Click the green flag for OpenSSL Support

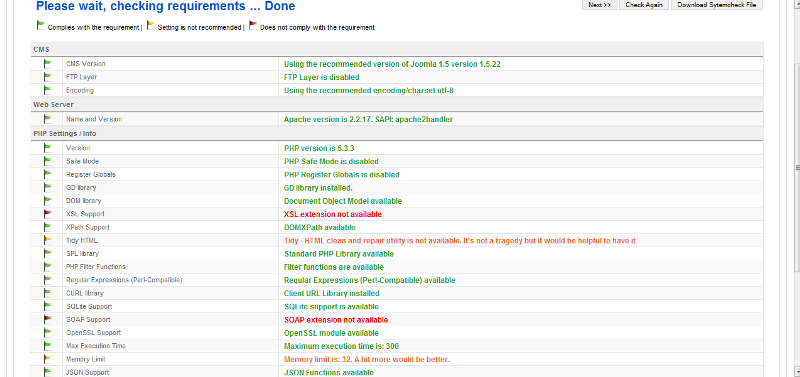[x=48, y=333]
